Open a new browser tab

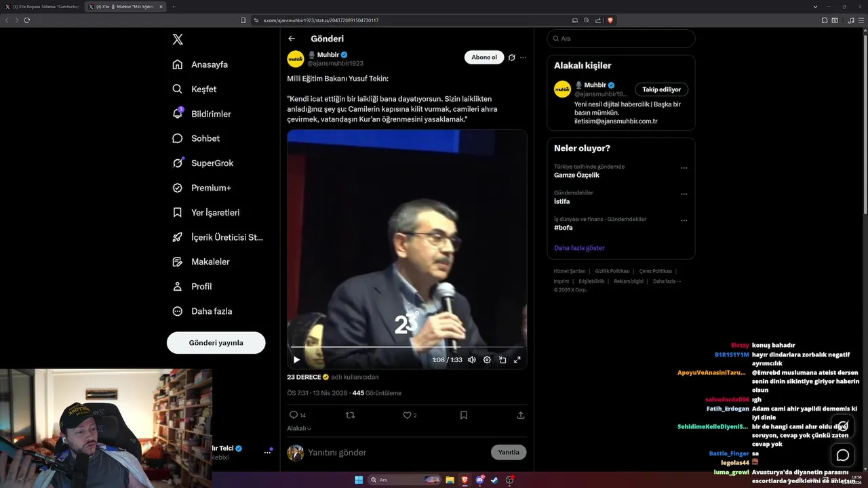(x=174, y=7)
